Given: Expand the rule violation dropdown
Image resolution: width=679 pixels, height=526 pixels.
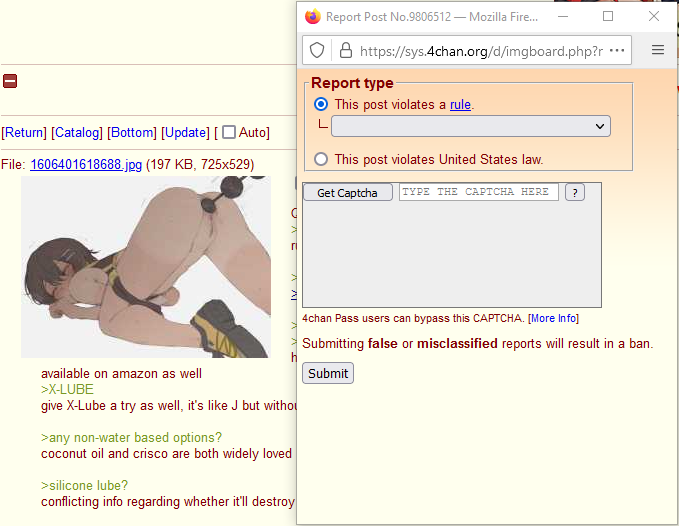Looking at the screenshot, I should click(471, 126).
